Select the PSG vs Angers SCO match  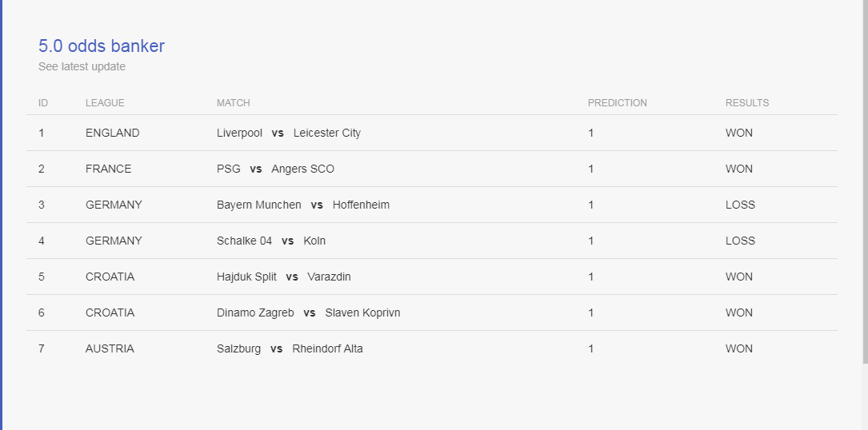275,169
